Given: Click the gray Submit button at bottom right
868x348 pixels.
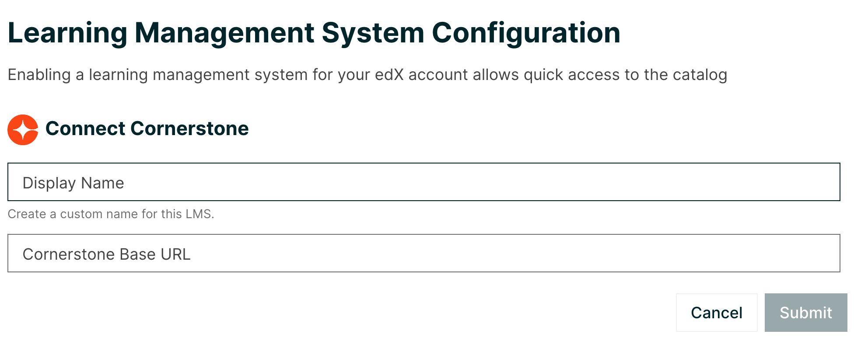Looking at the screenshot, I should tap(805, 313).
